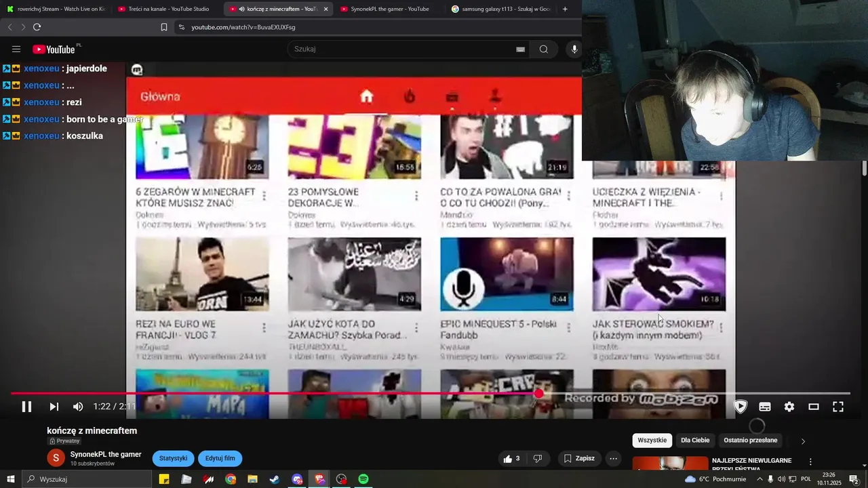Go to YouTube home via logo
The image size is (868, 488).
tap(54, 49)
